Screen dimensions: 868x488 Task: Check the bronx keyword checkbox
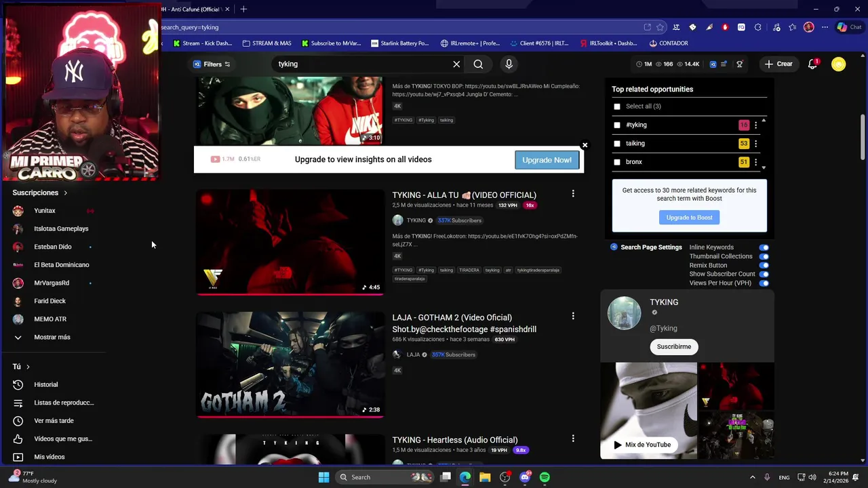[x=616, y=162]
